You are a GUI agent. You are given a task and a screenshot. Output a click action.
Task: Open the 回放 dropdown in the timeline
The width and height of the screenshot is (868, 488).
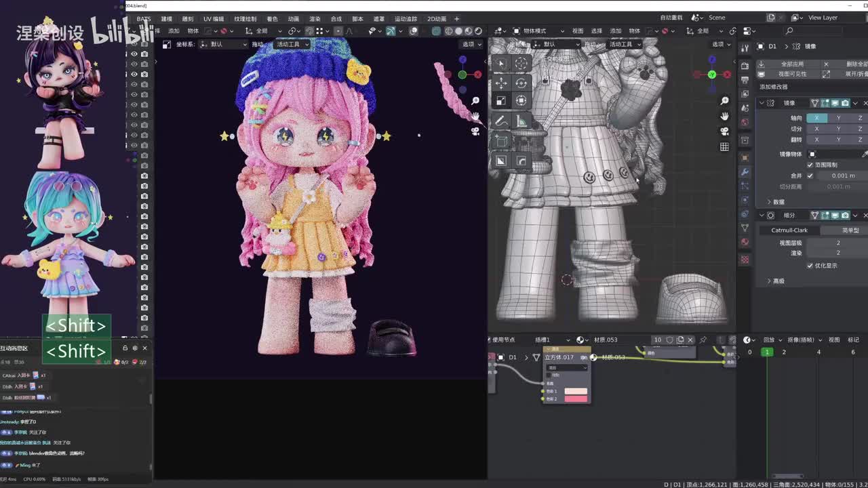772,340
